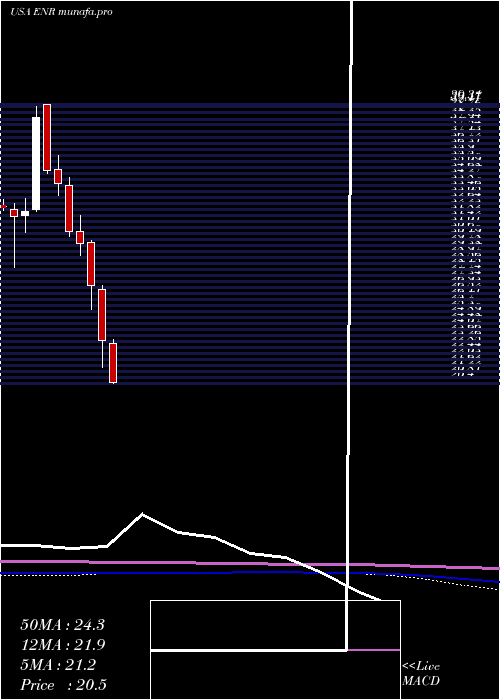
Task: Click the '12MA : 21.9' readout
Action: point(62,645)
